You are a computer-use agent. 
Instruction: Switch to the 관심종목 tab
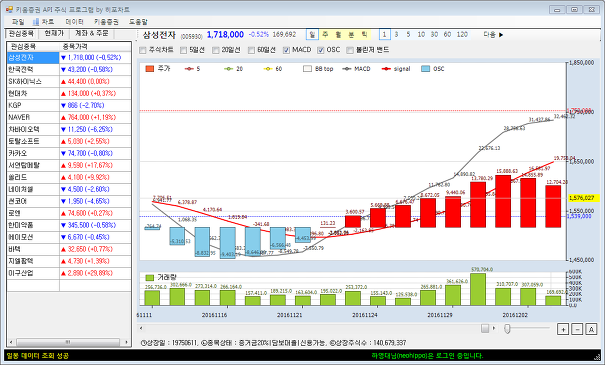(22, 34)
